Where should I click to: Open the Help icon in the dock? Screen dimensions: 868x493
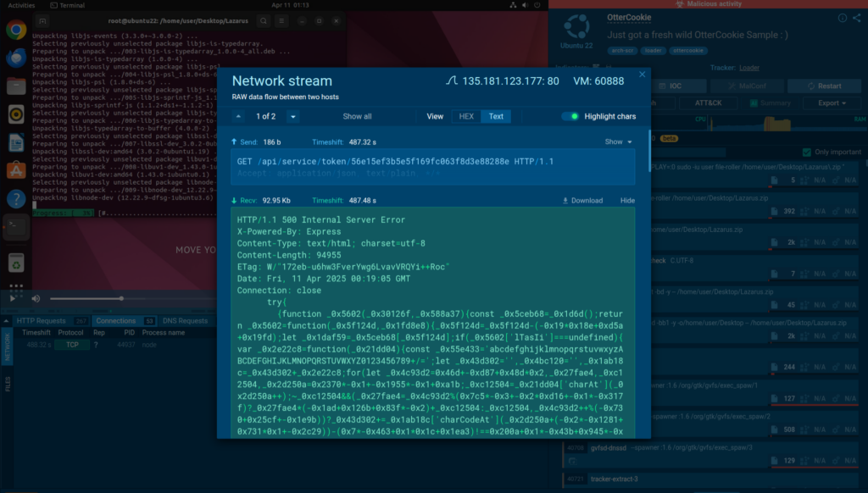[15, 198]
